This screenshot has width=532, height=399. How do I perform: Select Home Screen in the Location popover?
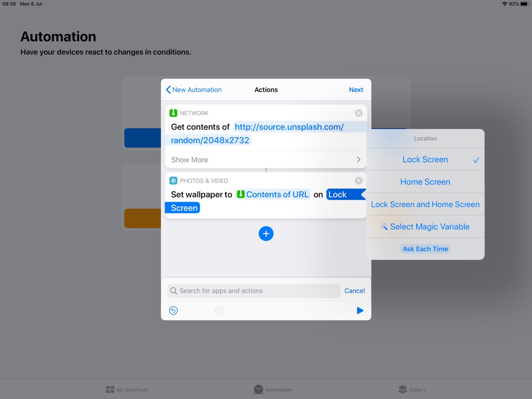point(425,182)
